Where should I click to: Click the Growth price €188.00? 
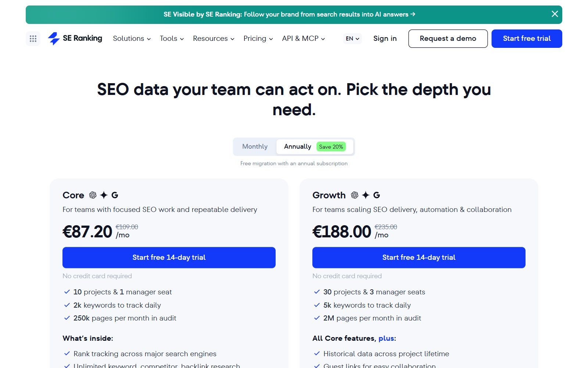click(342, 232)
